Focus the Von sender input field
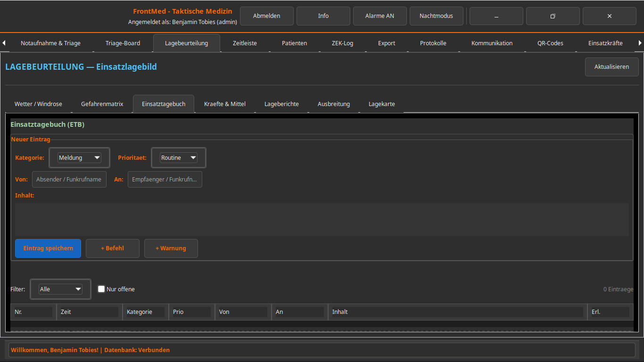 (x=69, y=180)
